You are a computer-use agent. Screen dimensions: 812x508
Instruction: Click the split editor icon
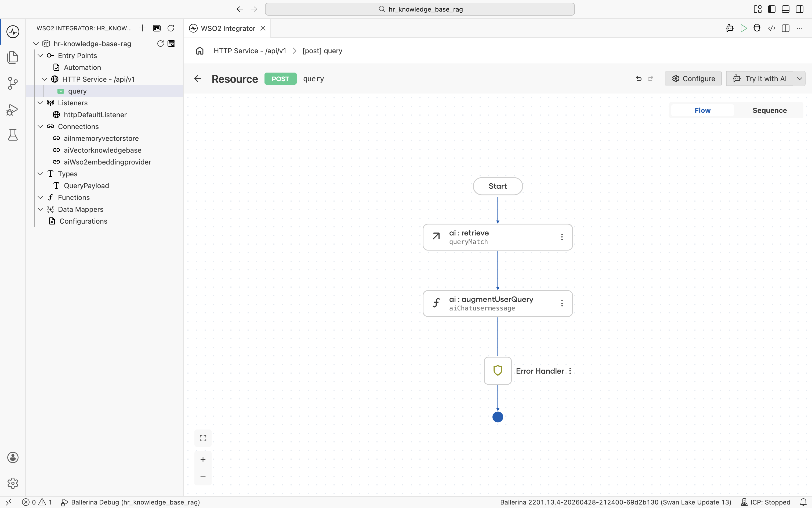coord(785,28)
